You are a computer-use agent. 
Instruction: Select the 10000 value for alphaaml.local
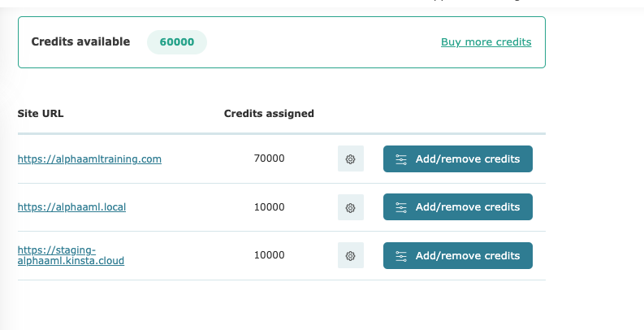coord(269,206)
